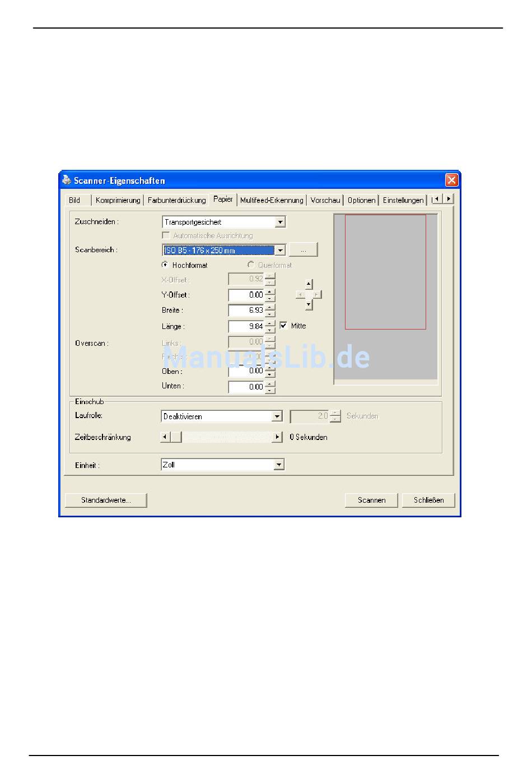532x774 pixels.
Task: Click the '0 Sekunden' value text
Action: click(x=309, y=437)
